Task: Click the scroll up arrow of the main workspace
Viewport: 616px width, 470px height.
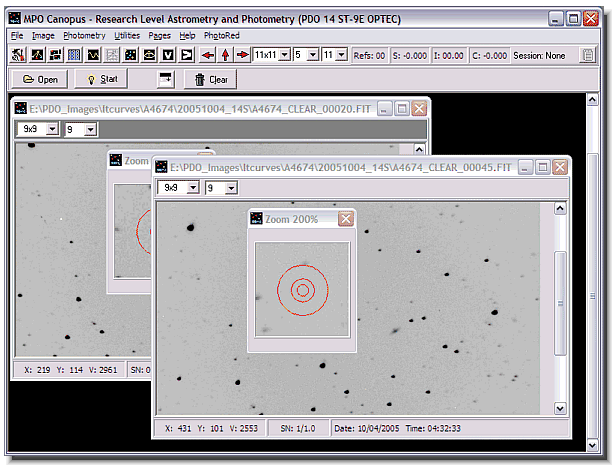Action: tap(592, 99)
